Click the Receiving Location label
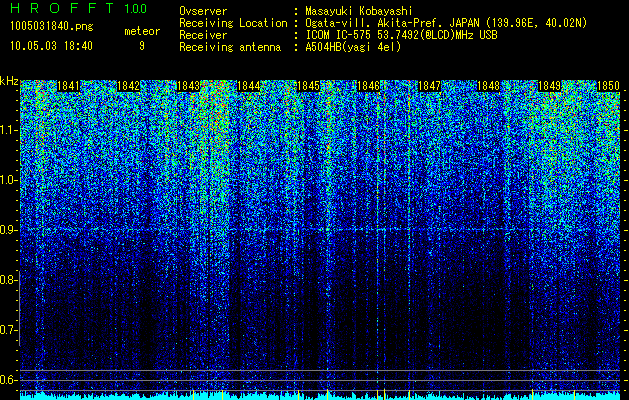629x400 pixels. coord(233,23)
